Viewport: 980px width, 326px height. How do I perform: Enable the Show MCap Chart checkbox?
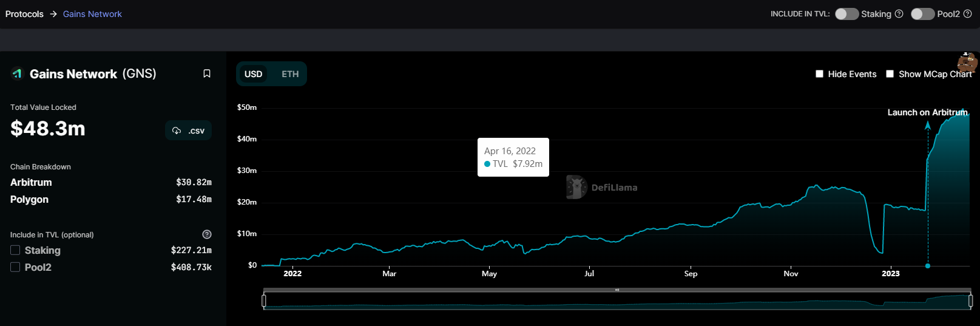pos(890,74)
